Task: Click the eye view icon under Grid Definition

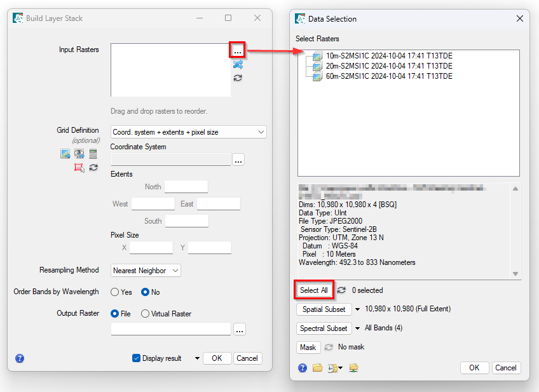Action: click(79, 154)
